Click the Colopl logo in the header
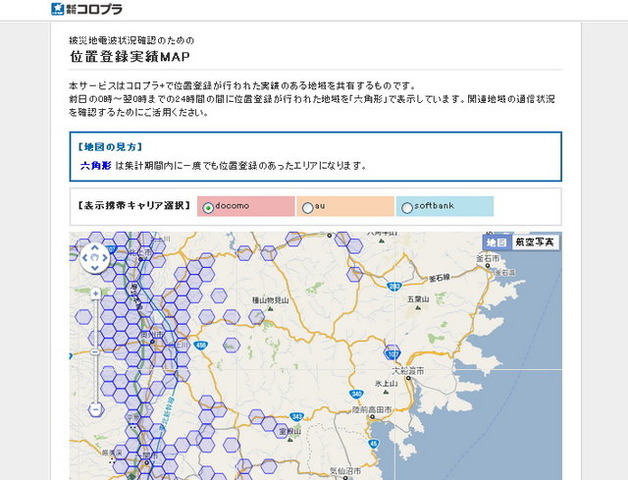 click(x=87, y=9)
